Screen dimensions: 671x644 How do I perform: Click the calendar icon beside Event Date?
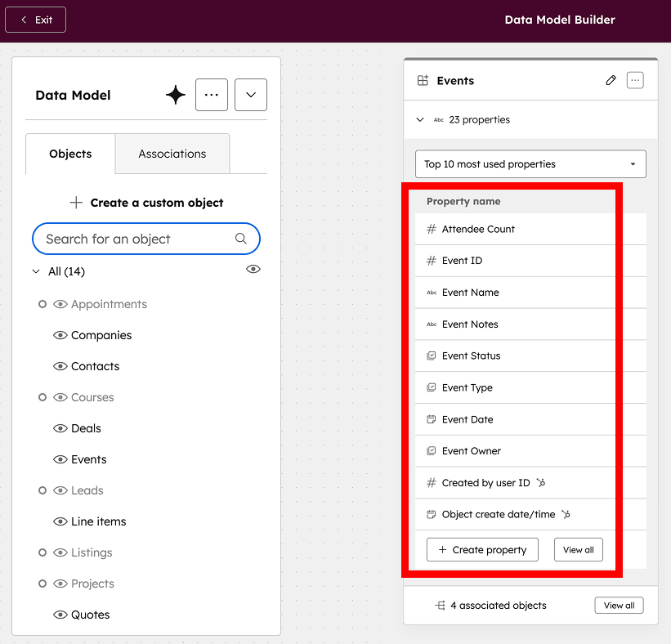coord(432,419)
